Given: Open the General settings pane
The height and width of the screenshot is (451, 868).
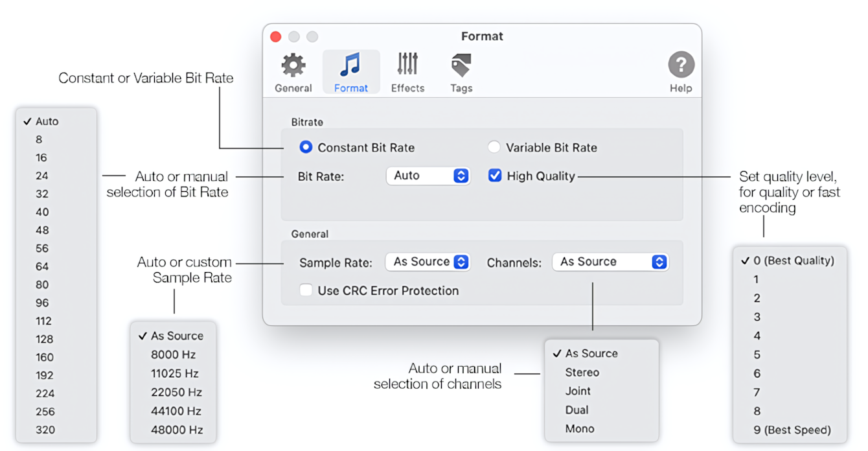Looking at the screenshot, I should pyautogui.click(x=293, y=71).
